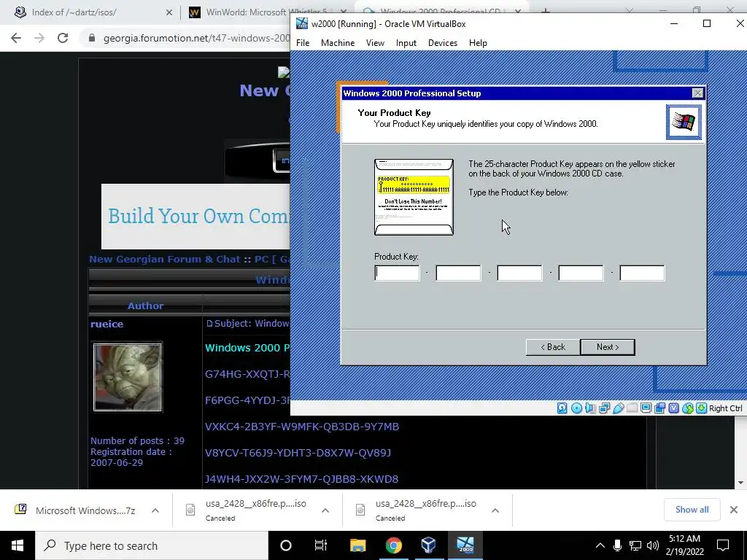Open VirtualBox Devices menu
This screenshot has width=747, height=560.
443,43
